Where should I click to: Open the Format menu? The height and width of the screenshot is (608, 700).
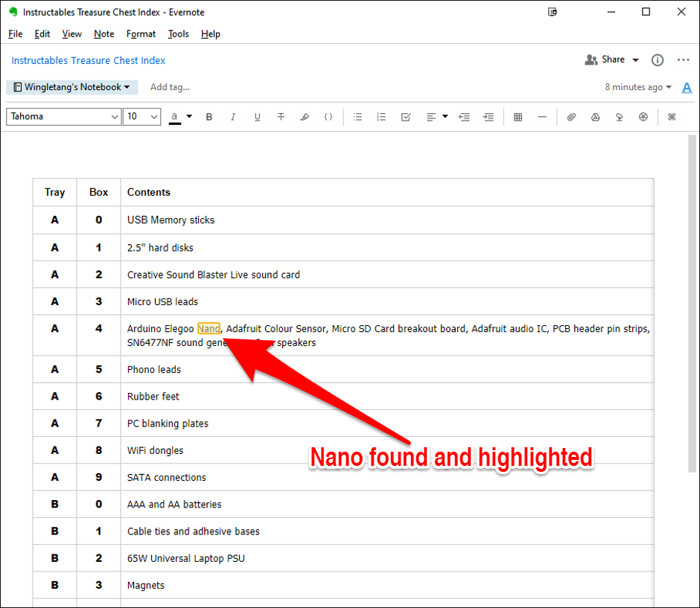tap(141, 34)
